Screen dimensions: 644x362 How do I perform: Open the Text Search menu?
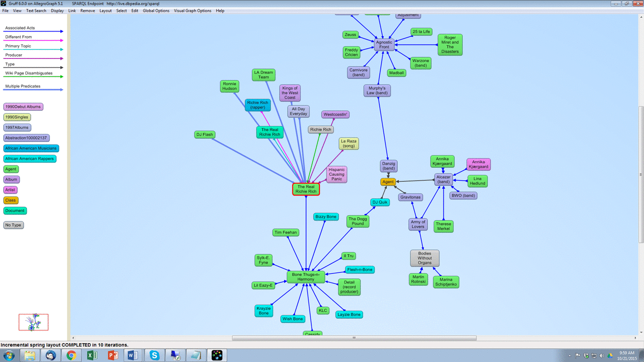pos(36,10)
